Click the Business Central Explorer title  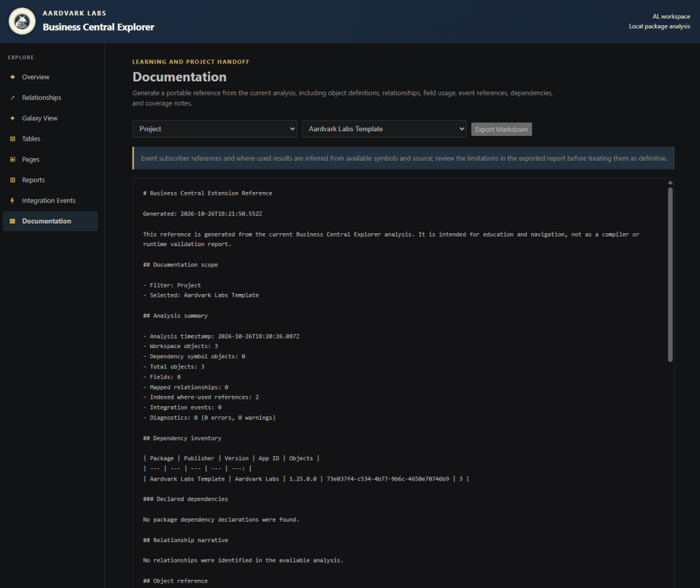(x=99, y=27)
